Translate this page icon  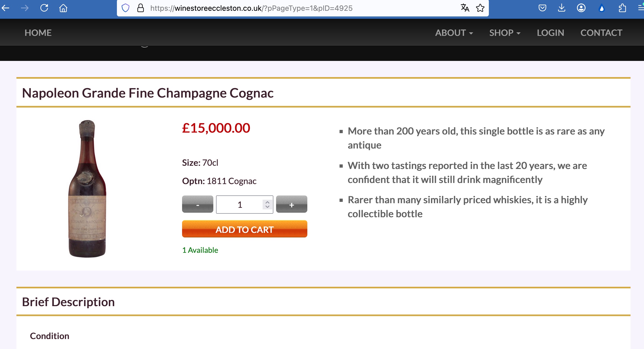[x=465, y=8]
